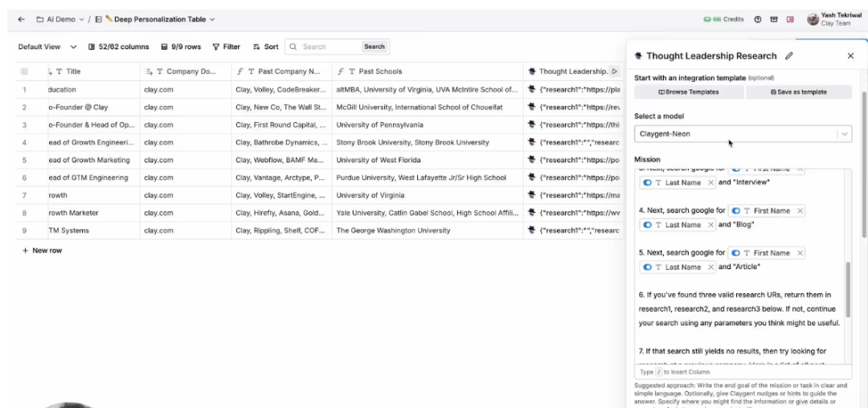Image resolution: width=868 pixels, height=408 pixels.
Task: Expand the Default View dropdown
Action: (73, 47)
